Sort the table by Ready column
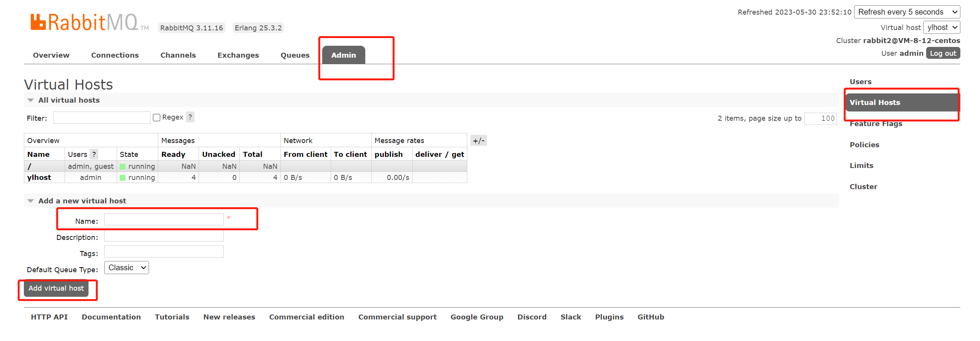Screen dimensions: 980x341 pos(173,154)
